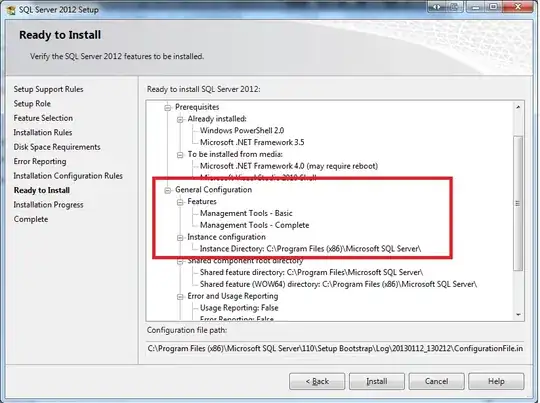Viewport: 540px width, 403px height.
Task: Collapse the Instance configuration node
Action: 180,238
